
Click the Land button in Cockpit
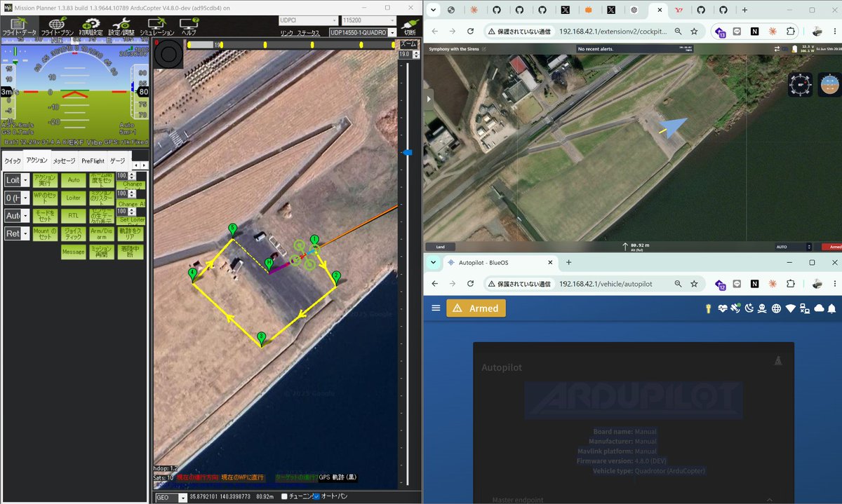[x=440, y=247]
